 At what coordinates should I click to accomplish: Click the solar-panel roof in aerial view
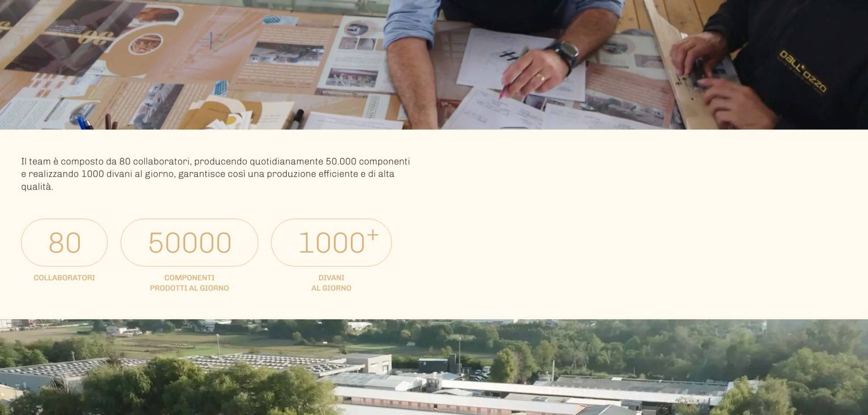[260, 362]
